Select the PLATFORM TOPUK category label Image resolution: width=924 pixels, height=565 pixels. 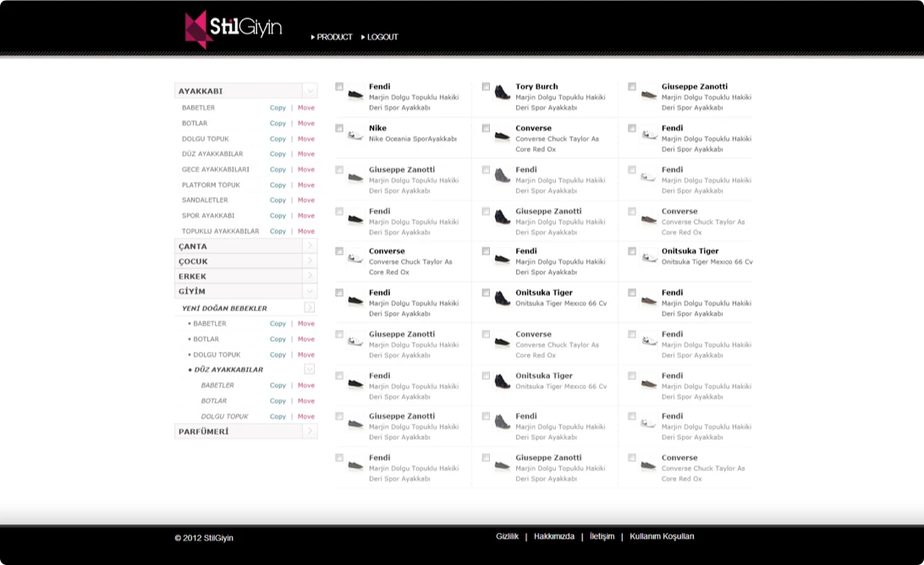tap(211, 185)
